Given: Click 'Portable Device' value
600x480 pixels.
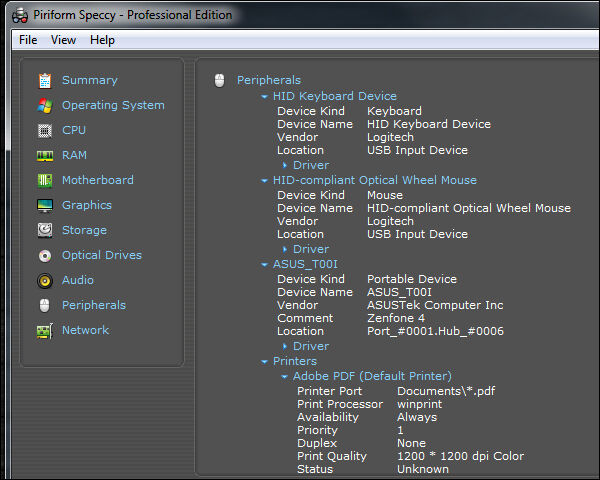Looking at the screenshot, I should 412,279.
